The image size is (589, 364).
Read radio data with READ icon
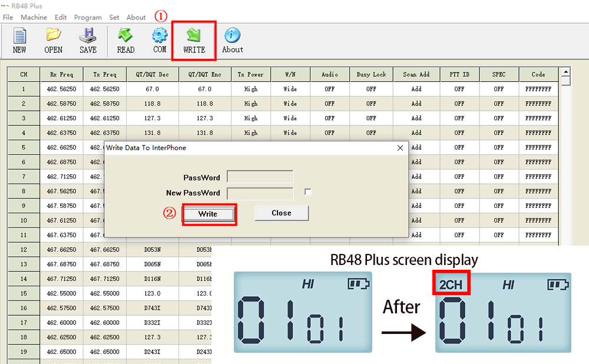[x=125, y=40]
